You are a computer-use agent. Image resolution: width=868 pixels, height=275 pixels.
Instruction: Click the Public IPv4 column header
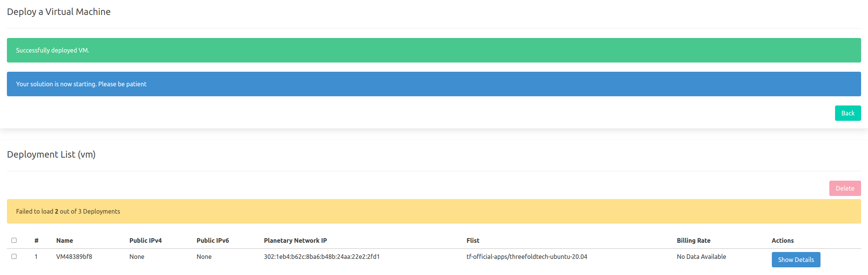click(146, 240)
